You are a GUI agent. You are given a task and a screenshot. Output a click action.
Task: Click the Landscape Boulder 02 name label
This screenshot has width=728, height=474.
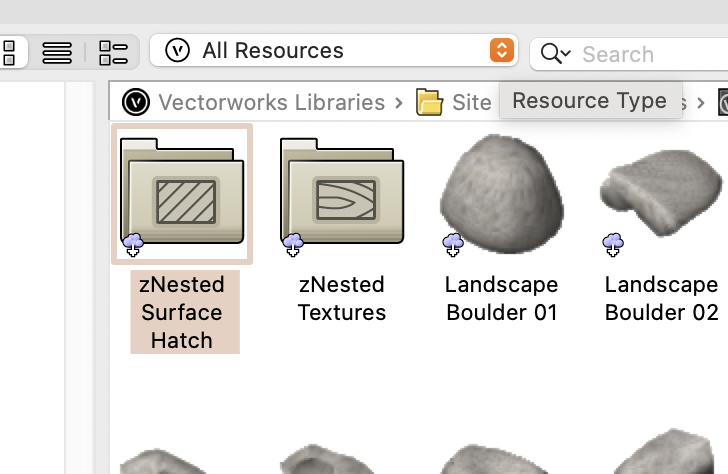(x=661, y=298)
